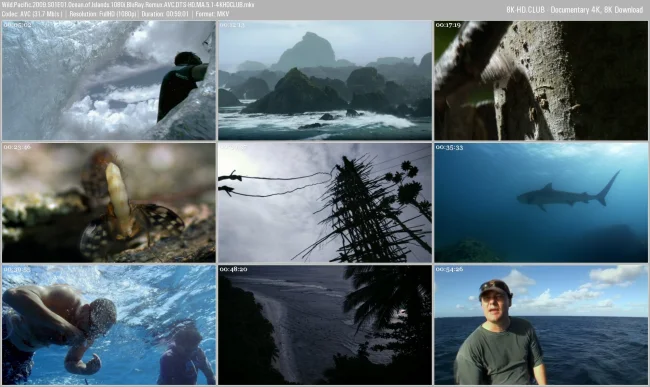Open the spotted crab close-up thumbnail

109,203
